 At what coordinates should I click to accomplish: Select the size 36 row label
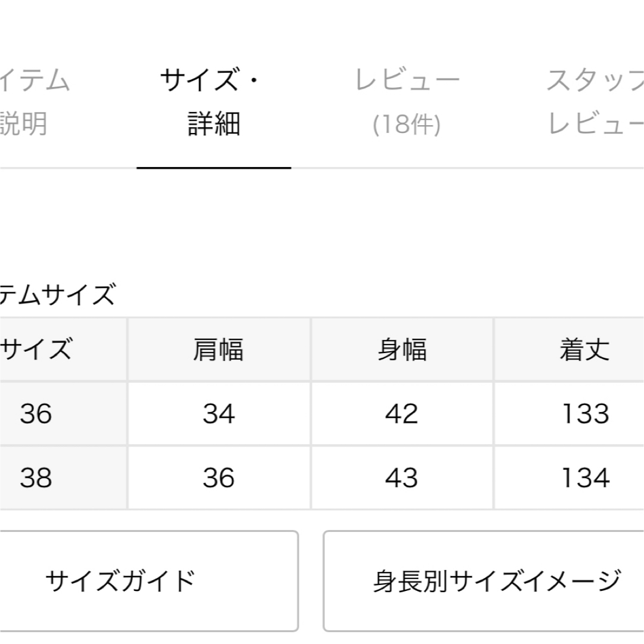point(36,413)
